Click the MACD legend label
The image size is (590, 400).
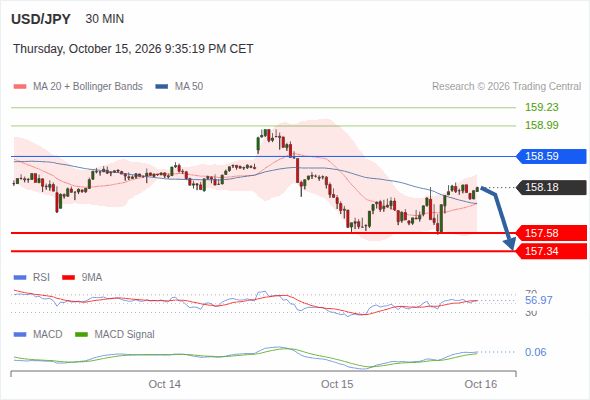47,334
